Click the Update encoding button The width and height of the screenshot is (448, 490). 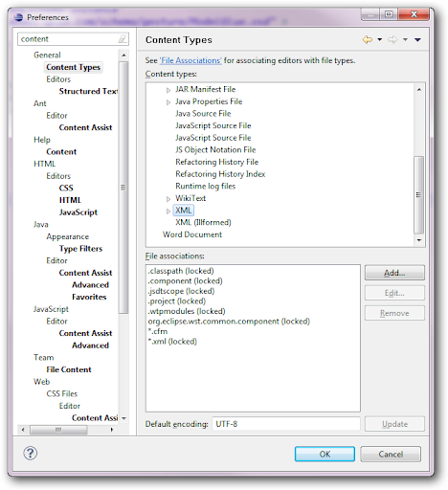(x=394, y=424)
